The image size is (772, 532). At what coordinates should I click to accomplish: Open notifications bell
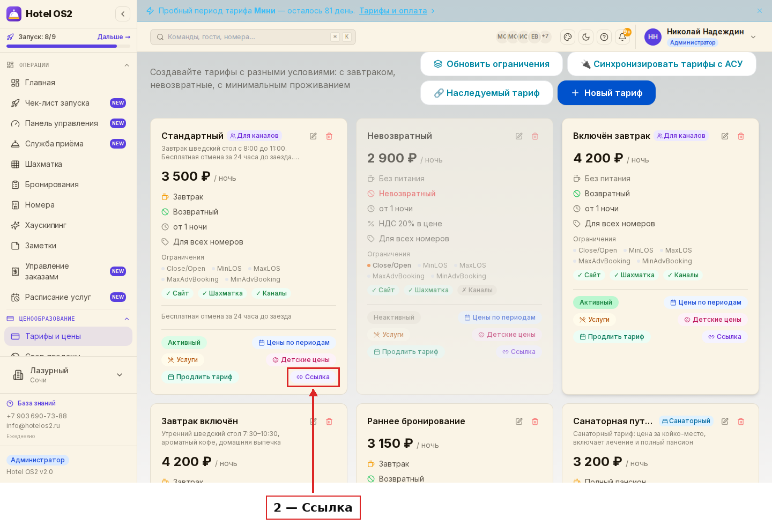tap(622, 37)
